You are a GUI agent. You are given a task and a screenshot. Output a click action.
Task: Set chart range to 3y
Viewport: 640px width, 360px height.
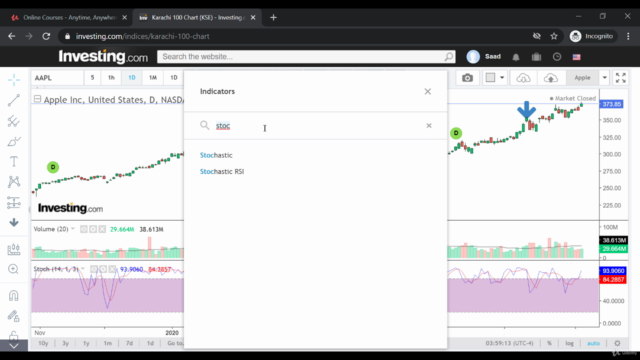[65, 343]
